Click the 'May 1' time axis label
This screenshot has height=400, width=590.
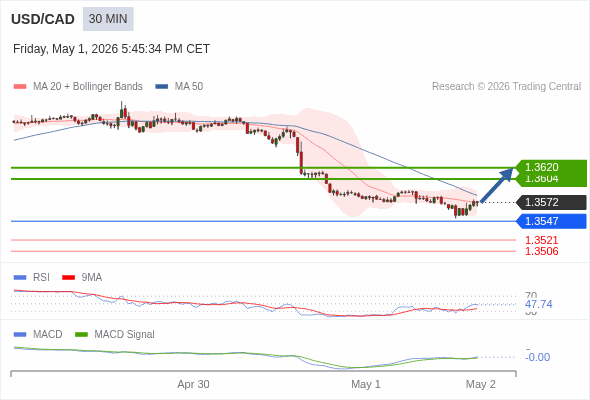[x=366, y=384]
